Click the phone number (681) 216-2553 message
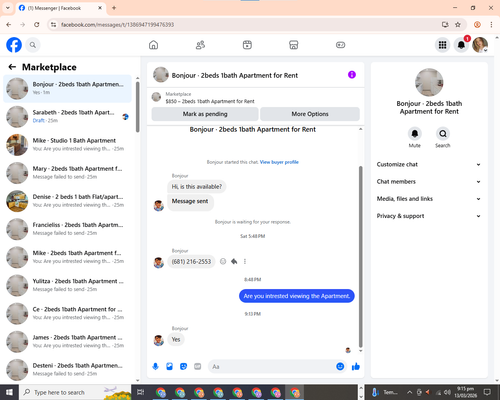The height and width of the screenshot is (400, 500). (191, 262)
